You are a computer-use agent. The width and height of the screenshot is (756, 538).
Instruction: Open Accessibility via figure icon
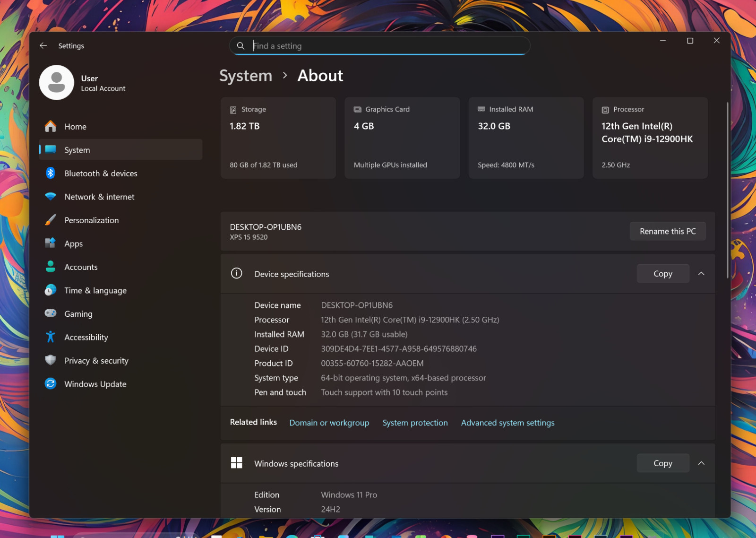click(x=51, y=337)
